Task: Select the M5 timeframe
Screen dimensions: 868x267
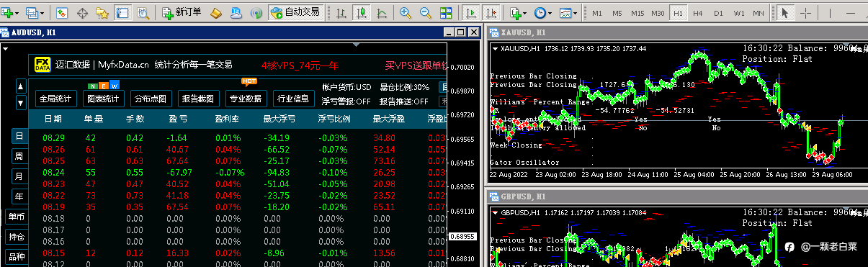Action: pyautogui.click(x=617, y=13)
